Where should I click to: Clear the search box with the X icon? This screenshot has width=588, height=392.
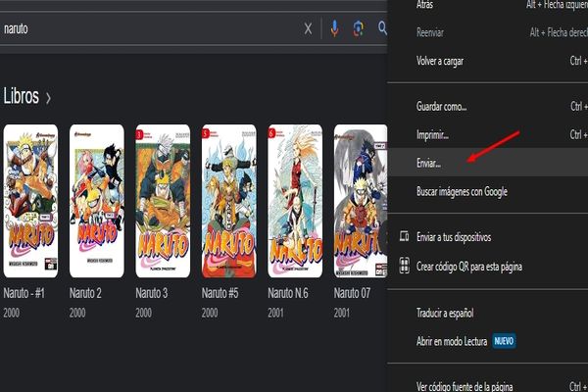pos(308,28)
